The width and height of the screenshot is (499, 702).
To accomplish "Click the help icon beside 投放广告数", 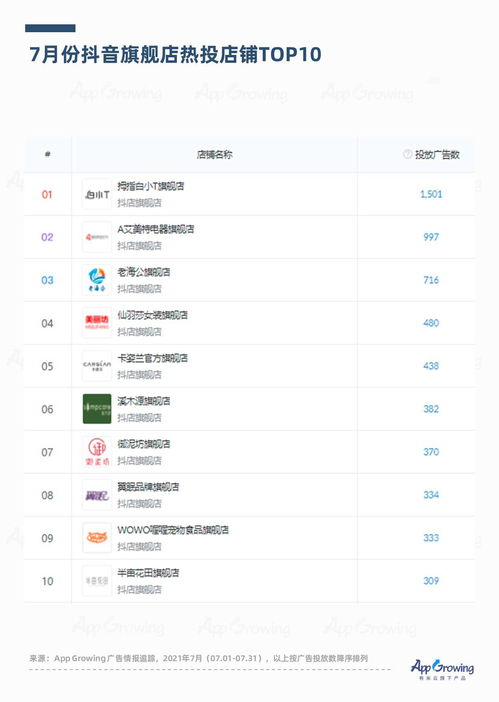I will (407, 154).
